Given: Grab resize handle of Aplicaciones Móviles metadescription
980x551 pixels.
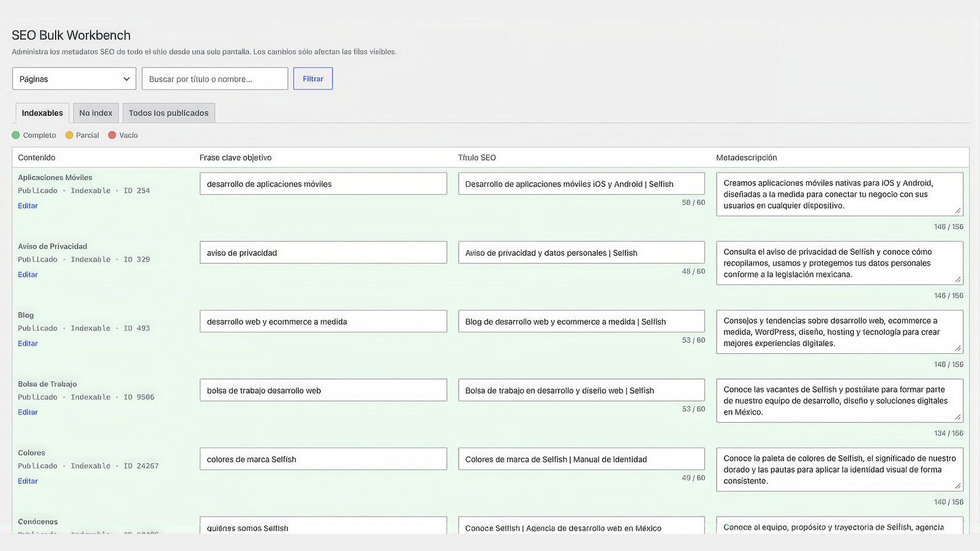Looking at the screenshot, I should coord(958,211).
